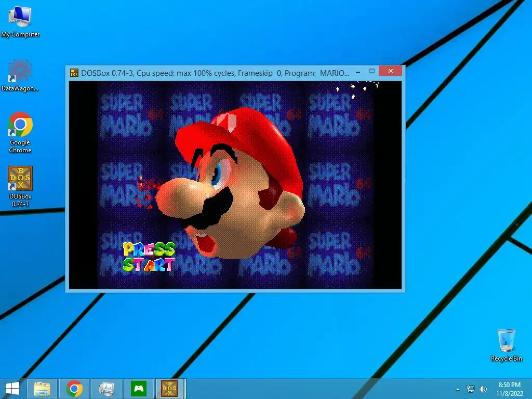Open the clock showing 8:50 PM

(x=509, y=389)
